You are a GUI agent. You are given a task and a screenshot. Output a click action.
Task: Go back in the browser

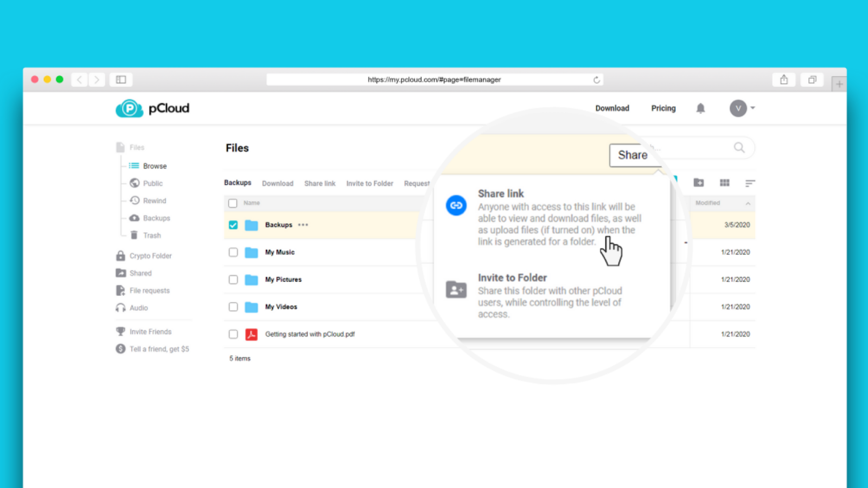click(80, 80)
